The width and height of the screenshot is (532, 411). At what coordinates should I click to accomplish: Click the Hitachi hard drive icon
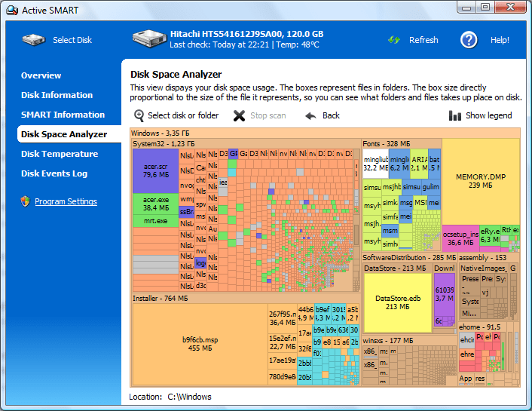pos(150,38)
